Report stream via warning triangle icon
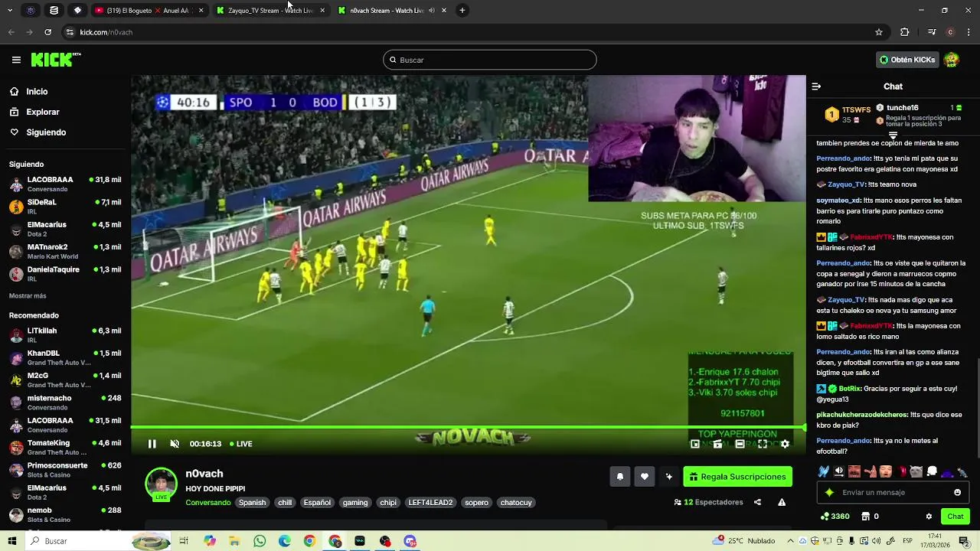The width and height of the screenshot is (980, 551). pyautogui.click(x=782, y=502)
